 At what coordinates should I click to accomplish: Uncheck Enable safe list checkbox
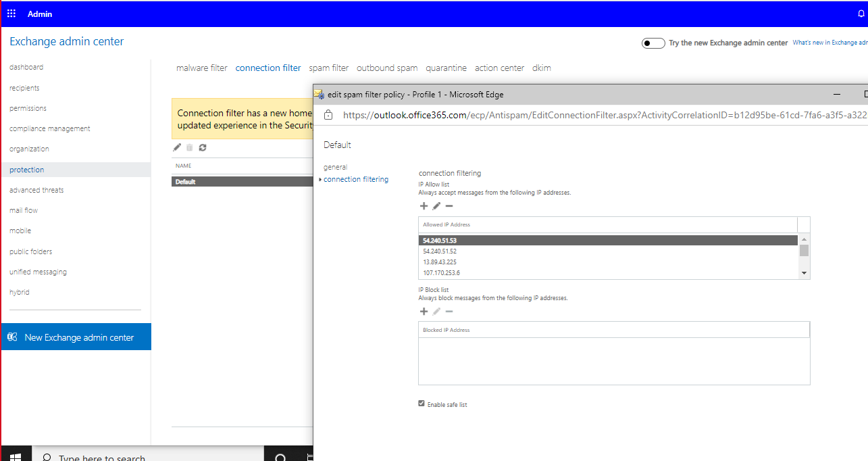[x=422, y=404]
